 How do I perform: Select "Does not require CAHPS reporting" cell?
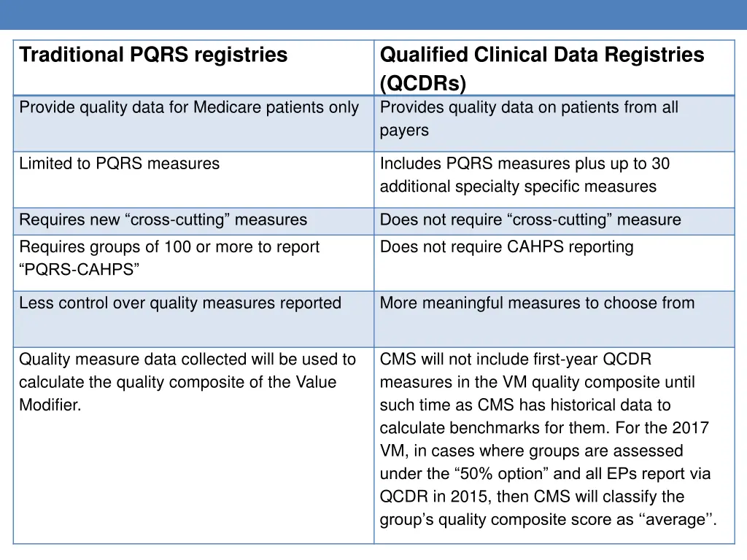click(506, 247)
